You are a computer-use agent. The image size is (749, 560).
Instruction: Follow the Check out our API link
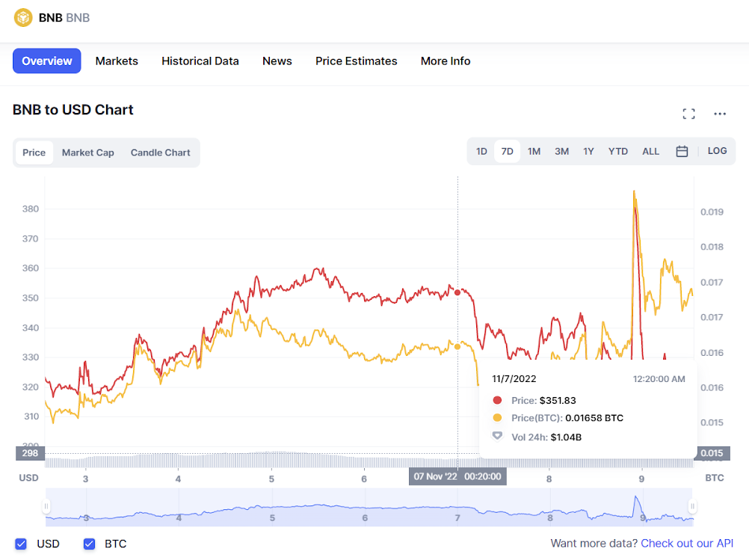click(x=687, y=544)
